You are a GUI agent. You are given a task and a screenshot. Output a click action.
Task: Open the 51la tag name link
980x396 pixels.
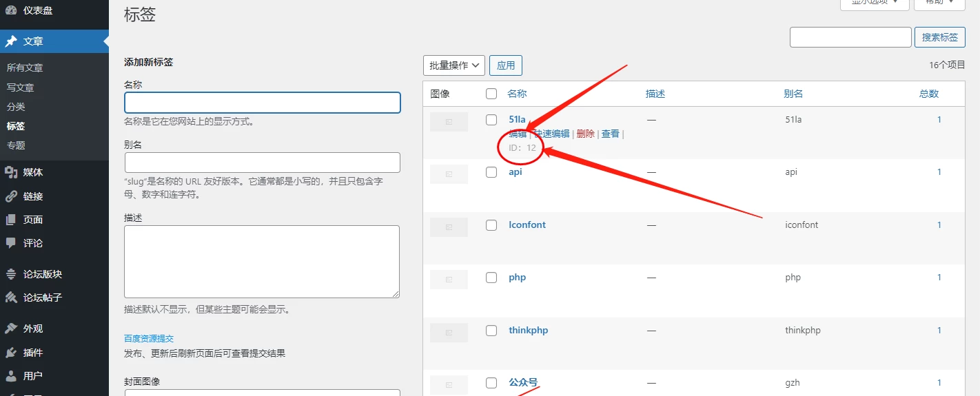click(x=517, y=120)
